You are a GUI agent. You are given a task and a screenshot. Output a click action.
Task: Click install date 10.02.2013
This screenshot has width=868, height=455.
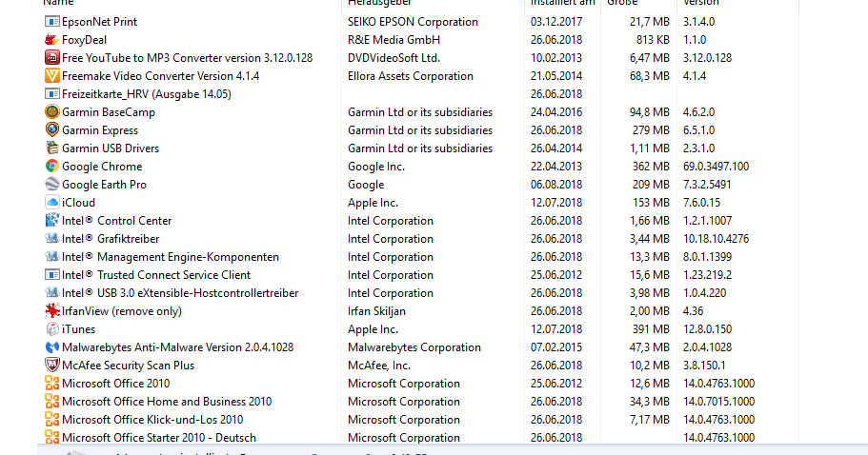point(556,57)
